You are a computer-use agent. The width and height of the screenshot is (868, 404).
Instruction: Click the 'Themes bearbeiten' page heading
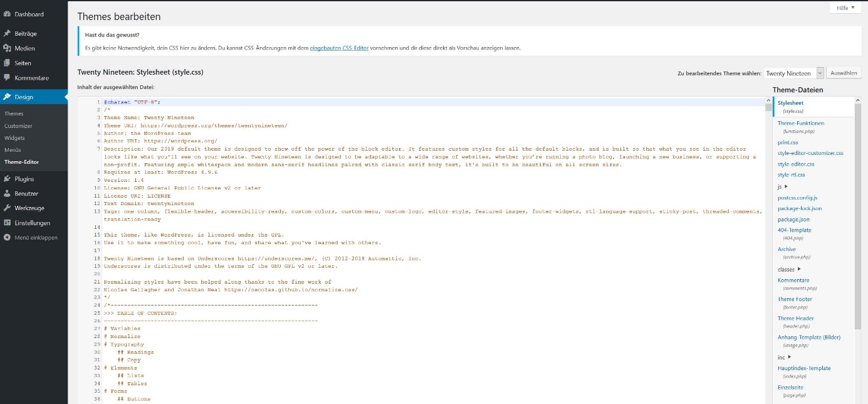(118, 17)
